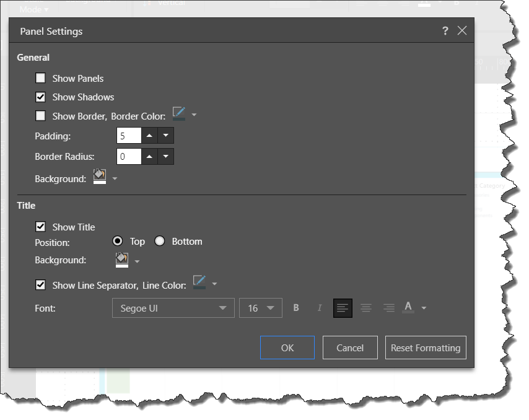Right-align the title text

(389, 308)
